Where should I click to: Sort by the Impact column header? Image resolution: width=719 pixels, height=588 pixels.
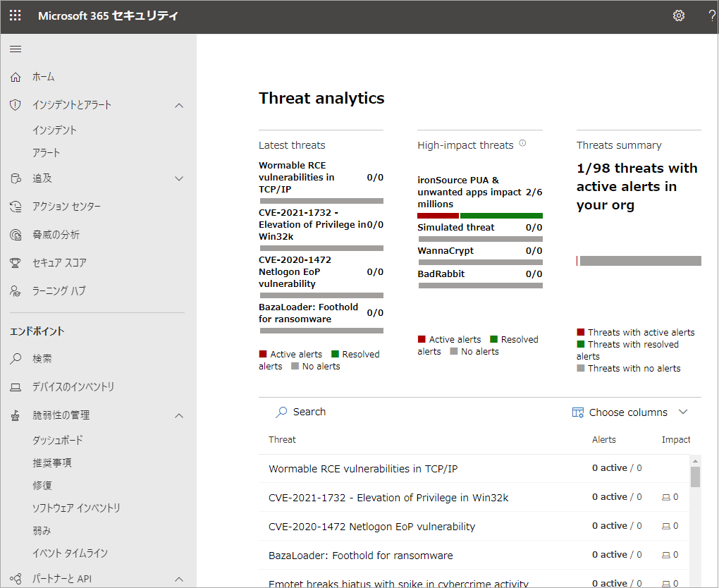pyautogui.click(x=676, y=440)
